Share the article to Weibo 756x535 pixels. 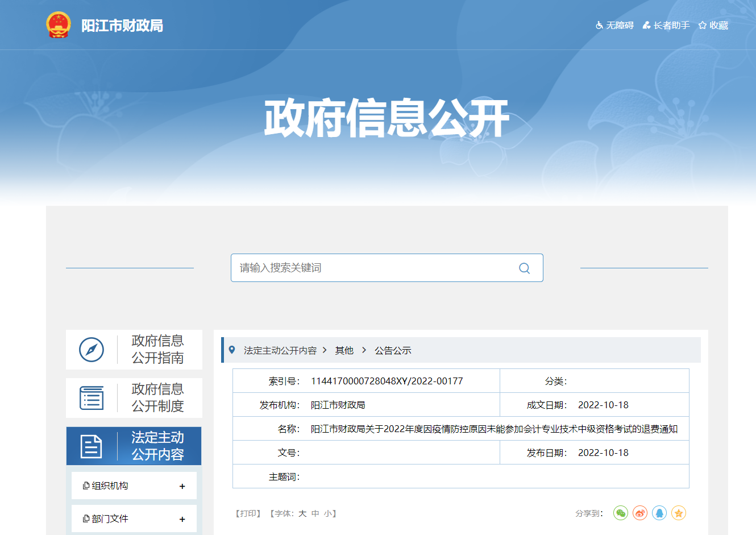coord(639,513)
